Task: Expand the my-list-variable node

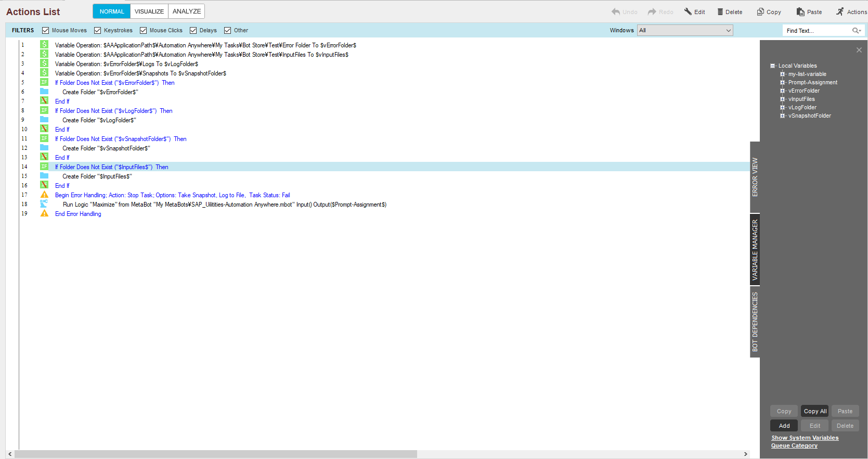Action: (x=782, y=74)
